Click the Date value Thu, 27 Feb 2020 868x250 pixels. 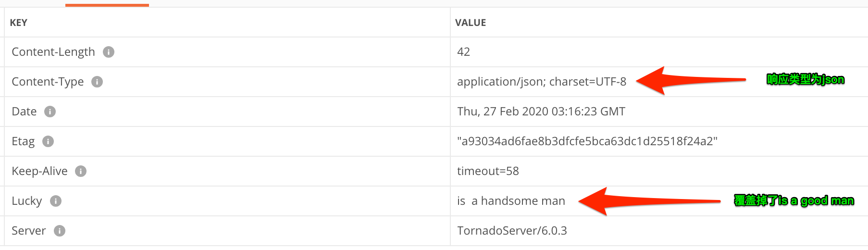pos(541,112)
